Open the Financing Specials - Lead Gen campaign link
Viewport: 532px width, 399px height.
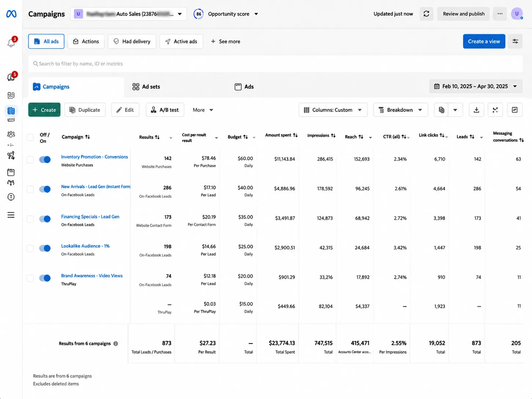pyautogui.click(x=90, y=217)
